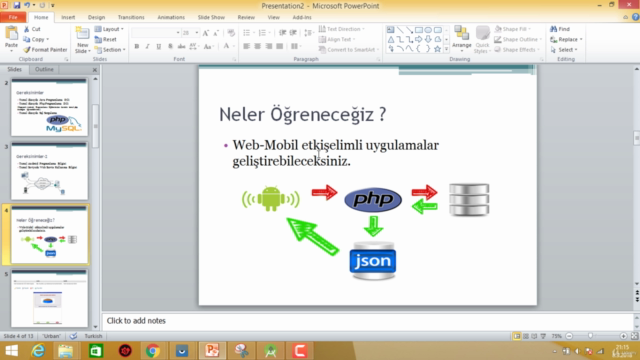The image size is (640, 360).
Task: Switch to Reading view icon
Action: tap(534, 336)
